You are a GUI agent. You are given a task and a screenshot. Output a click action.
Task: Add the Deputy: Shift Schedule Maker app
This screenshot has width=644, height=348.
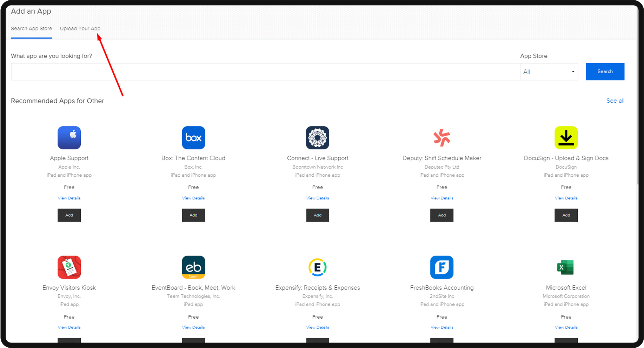point(442,215)
